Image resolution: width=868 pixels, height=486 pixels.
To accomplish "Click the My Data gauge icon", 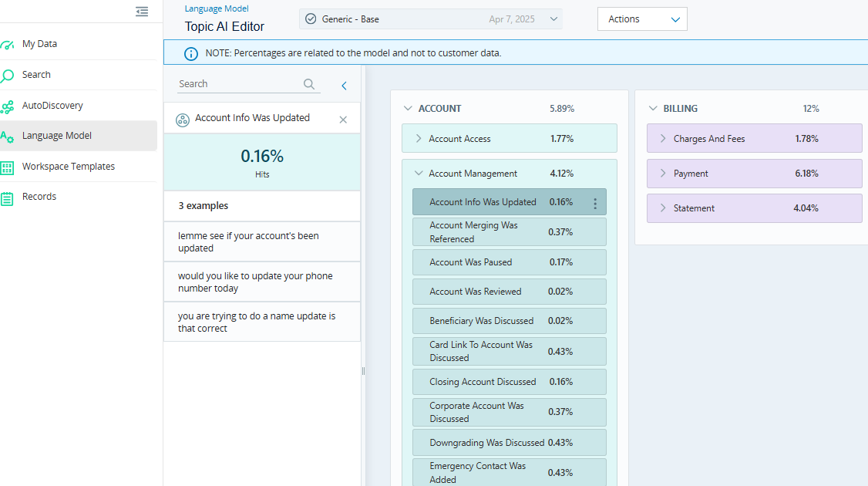I will 8,45.
